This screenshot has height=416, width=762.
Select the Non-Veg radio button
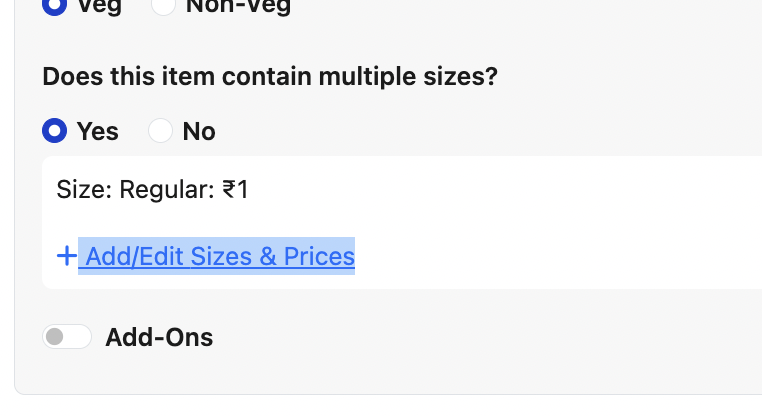pyautogui.click(x=161, y=4)
